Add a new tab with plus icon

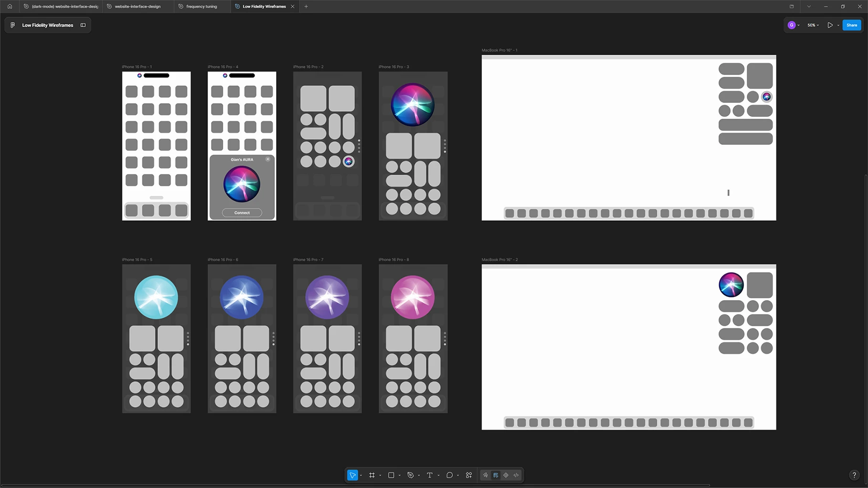306,6
